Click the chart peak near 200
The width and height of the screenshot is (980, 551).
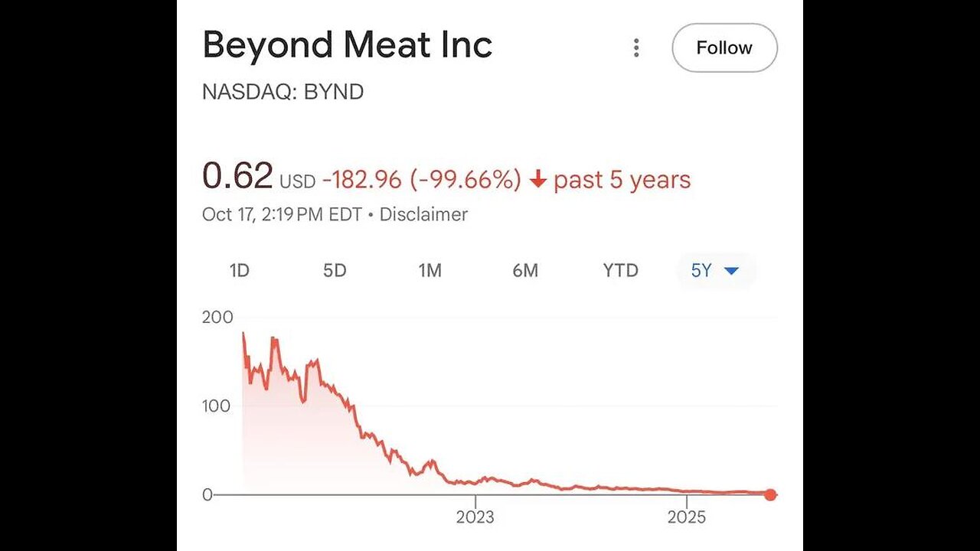(x=243, y=334)
